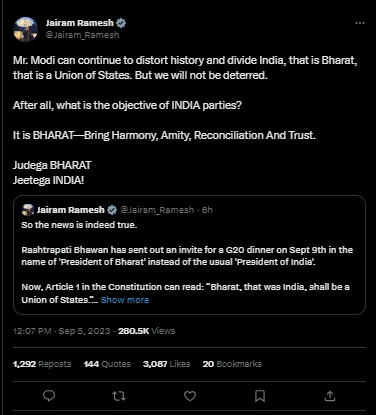Open the @Jairam_Ramesh handle under the name

(82, 35)
